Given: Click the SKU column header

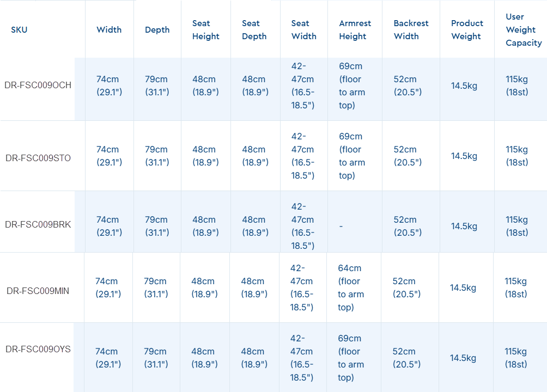Looking at the screenshot, I should coord(19,29).
